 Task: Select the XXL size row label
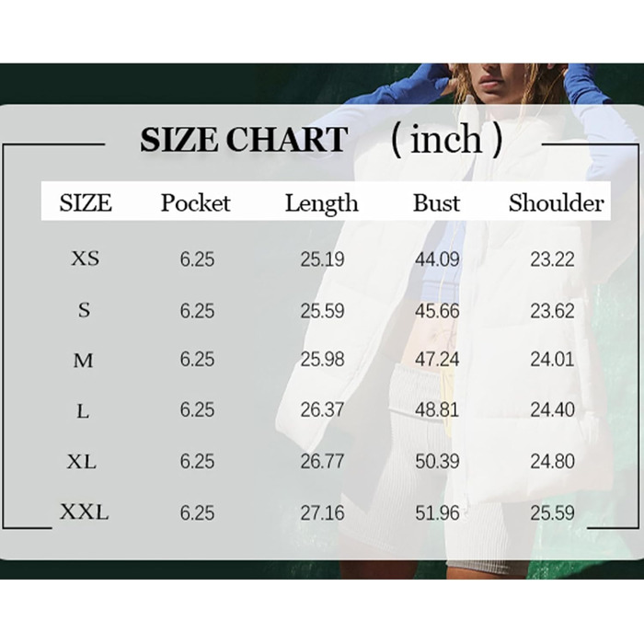coord(84,512)
